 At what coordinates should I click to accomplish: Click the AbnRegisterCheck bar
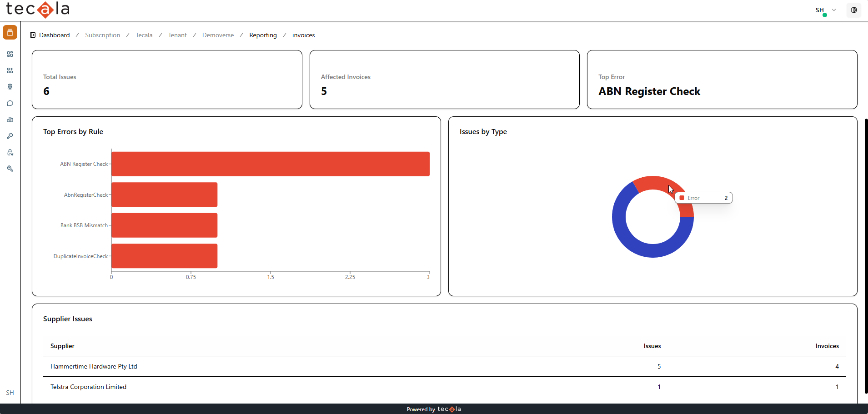(165, 195)
